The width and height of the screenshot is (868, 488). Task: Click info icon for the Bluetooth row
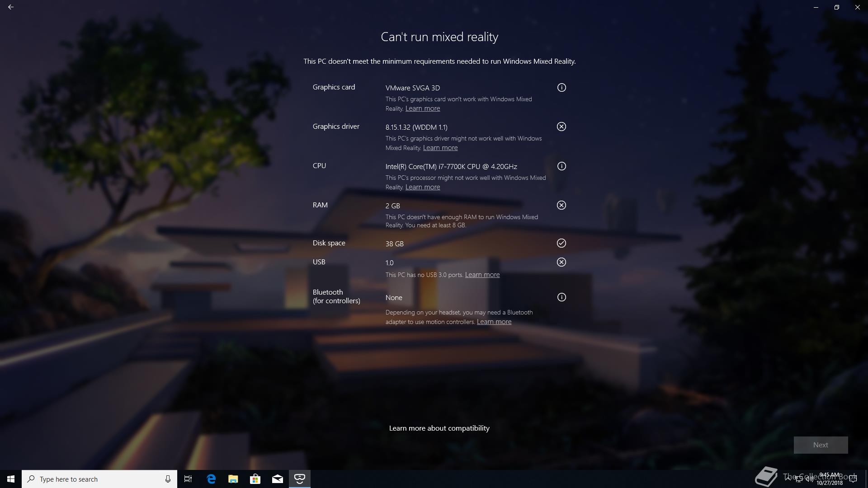tap(561, 297)
